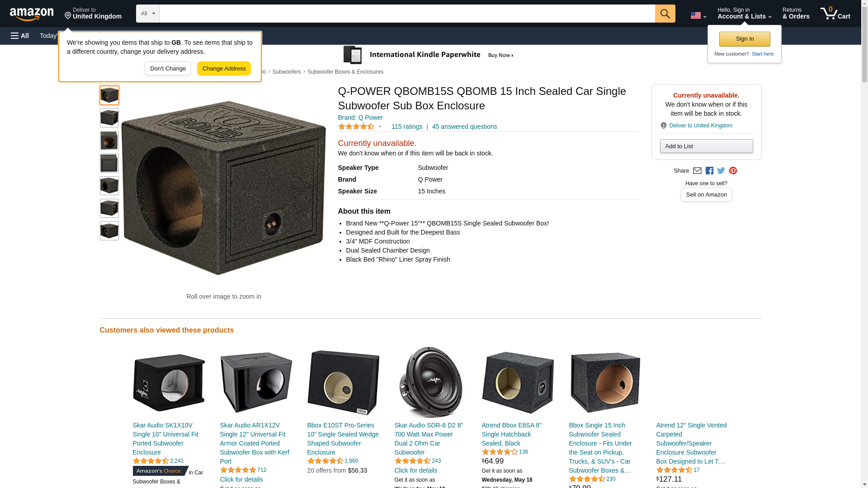Share on Facebook icon

709,171
